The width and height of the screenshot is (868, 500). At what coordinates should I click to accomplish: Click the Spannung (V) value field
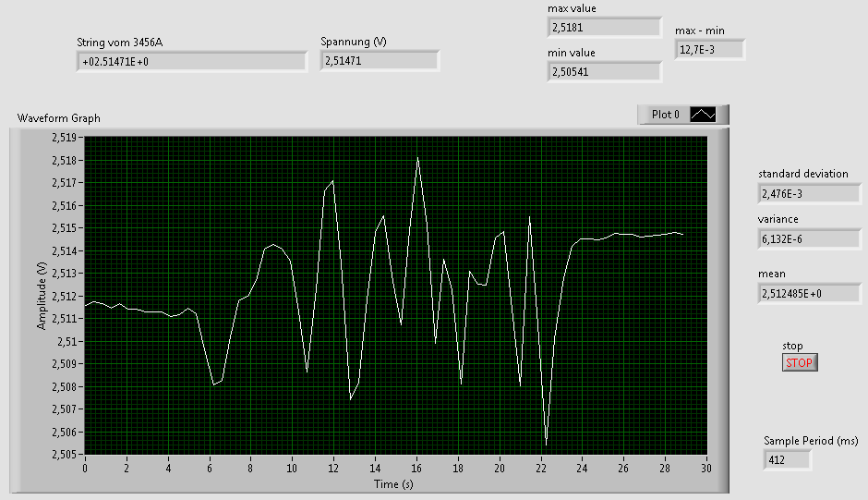[x=380, y=60]
